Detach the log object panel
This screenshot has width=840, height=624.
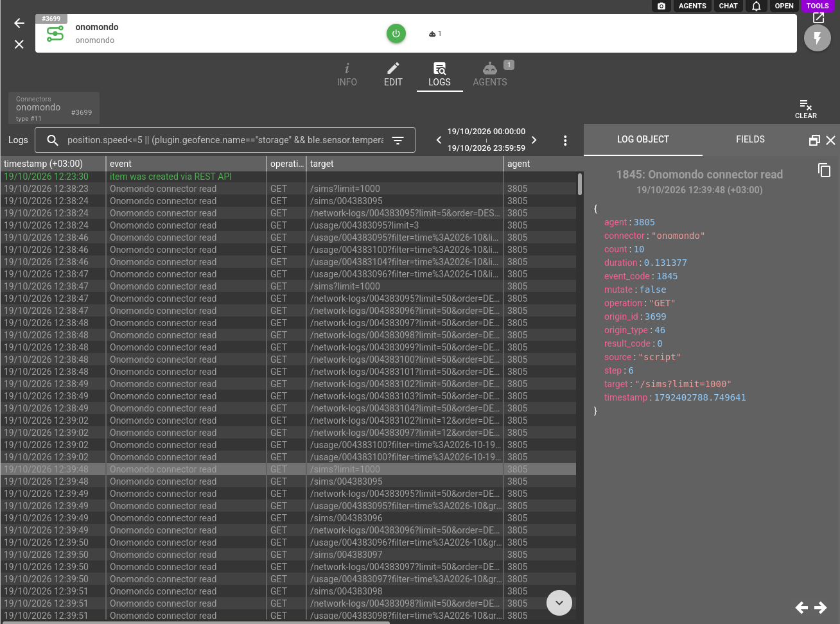(x=814, y=140)
